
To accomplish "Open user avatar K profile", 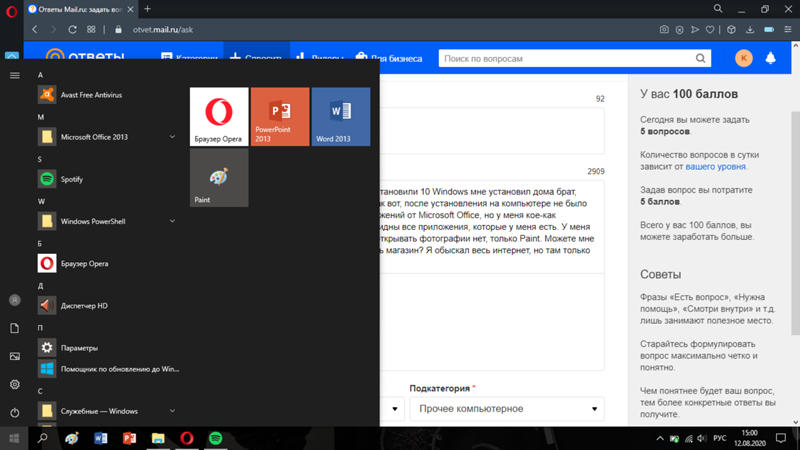I will (x=744, y=58).
